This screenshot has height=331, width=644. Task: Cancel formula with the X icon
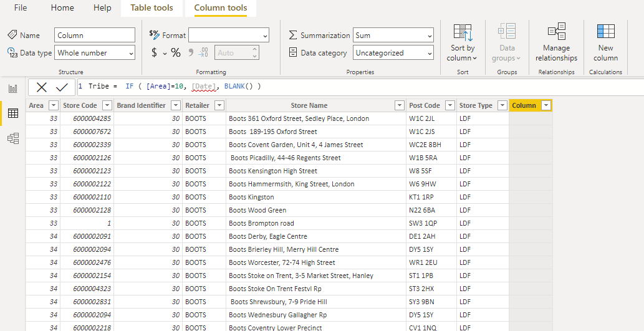[x=42, y=87]
